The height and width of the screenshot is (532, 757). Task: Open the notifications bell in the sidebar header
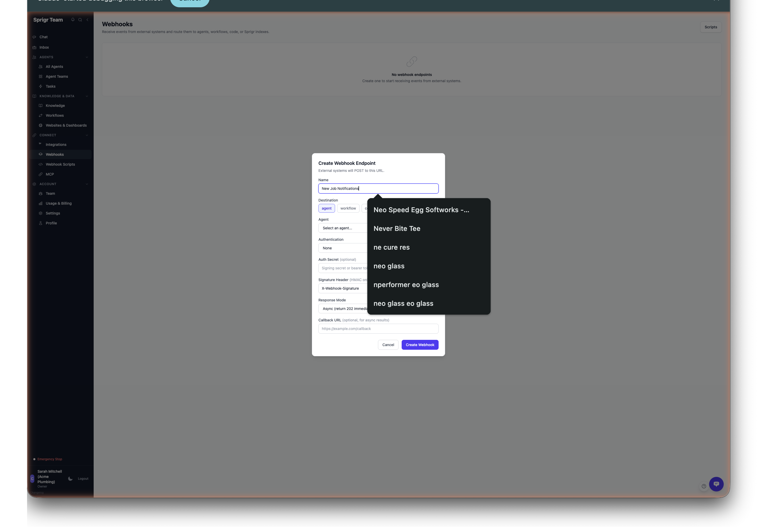73,20
